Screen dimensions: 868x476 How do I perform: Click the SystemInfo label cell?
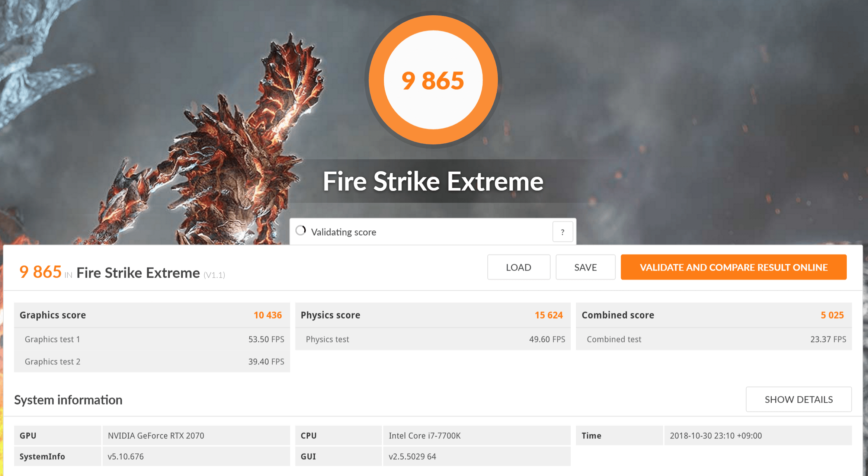tap(58, 456)
